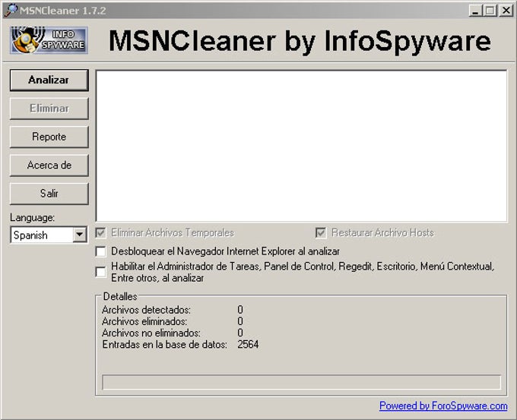Click the 'Archivos eliminados:' label

[x=144, y=321]
